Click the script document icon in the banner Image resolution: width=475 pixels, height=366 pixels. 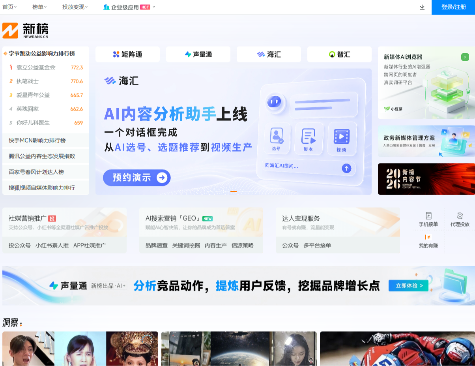coord(308,136)
